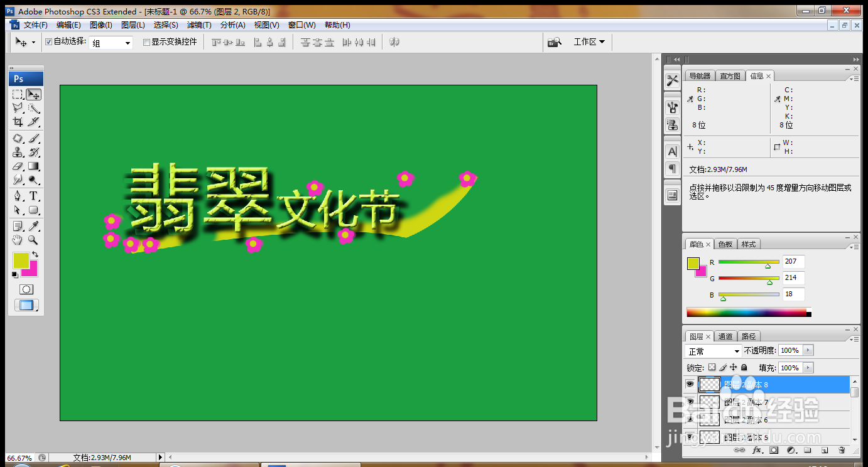The height and width of the screenshot is (467, 868).
Task: Toggle lock all padlock icon
Action: coord(744,368)
